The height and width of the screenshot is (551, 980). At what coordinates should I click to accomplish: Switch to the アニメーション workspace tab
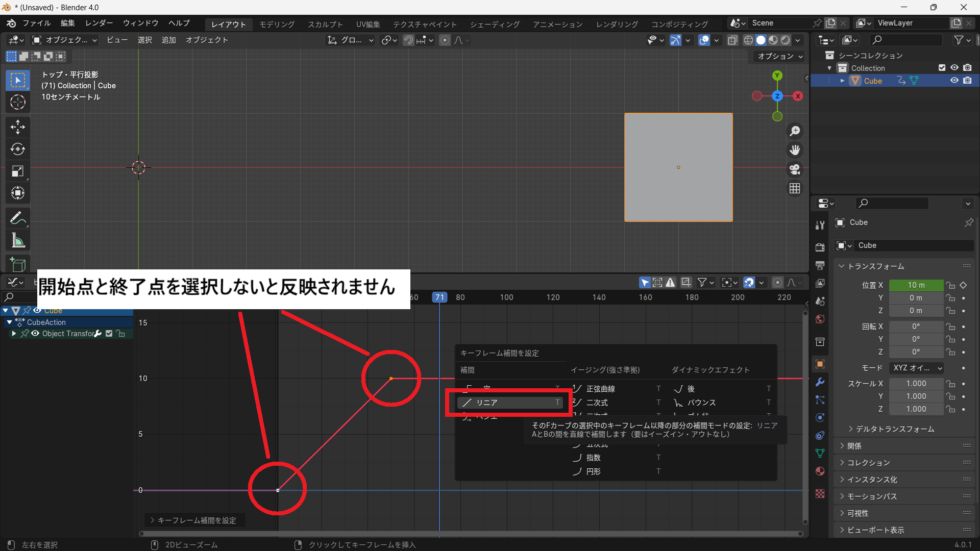tap(557, 24)
